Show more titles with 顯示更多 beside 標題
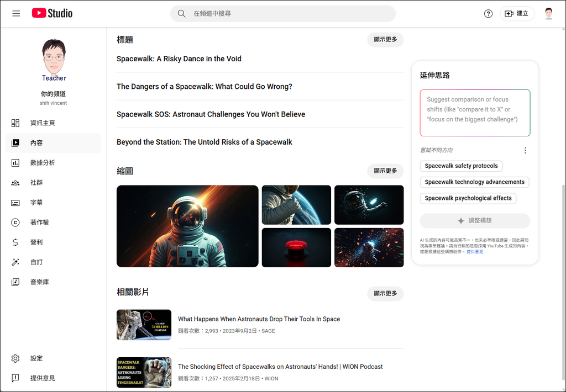Screen dimensions: 566x392 click(385, 40)
